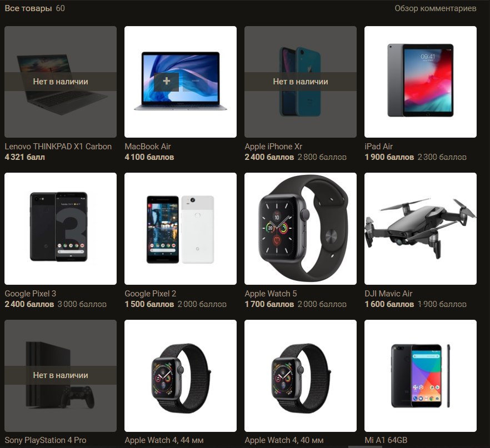Click the Все товары heading
This screenshot has width=490, height=448.
[x=28, y=8]
